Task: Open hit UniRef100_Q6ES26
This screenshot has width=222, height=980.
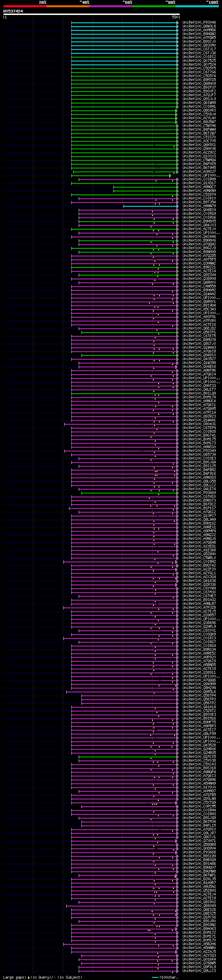Action: coord(199,910)
